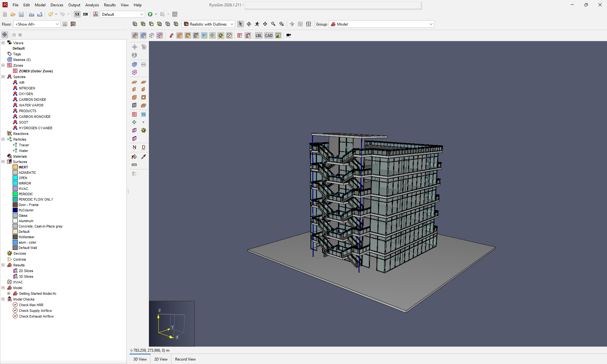The image size is (607, 364).
Task: Click the yellow Undo arrow
Action: (x=50, y=14)
